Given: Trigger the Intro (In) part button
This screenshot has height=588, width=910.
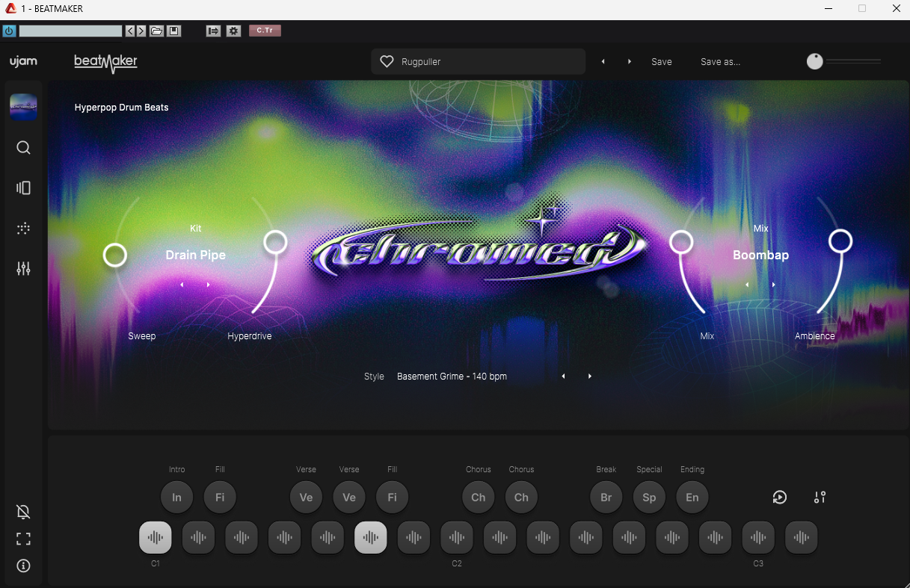Looking at the screenshot, I should point(177,498).
